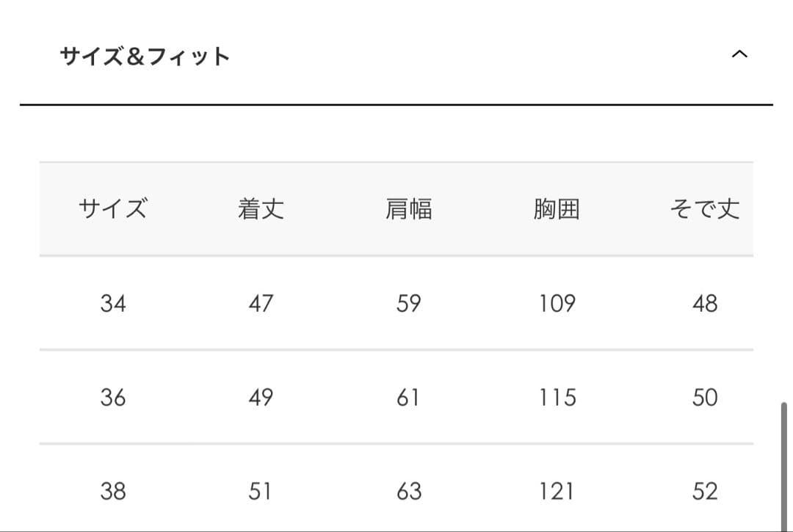This screenshot has width=793, height=532.
Task: Select the size 38 row label
Action: pos(113,491)
